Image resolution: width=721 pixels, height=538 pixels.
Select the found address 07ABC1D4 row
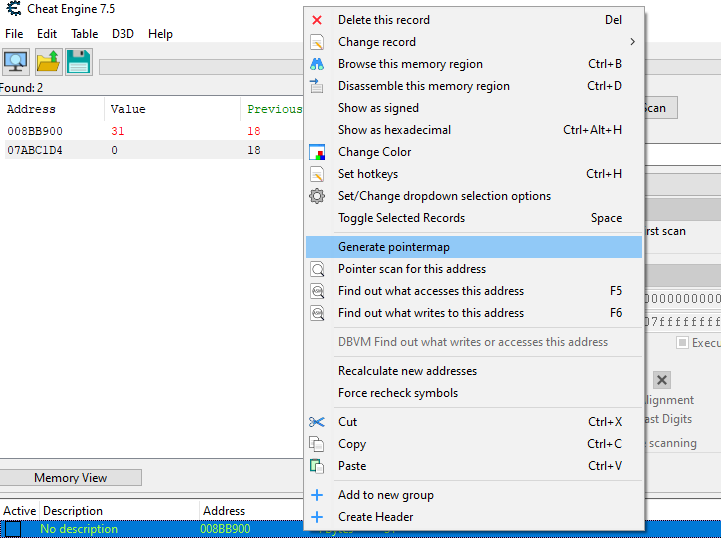tap(154, 150)
